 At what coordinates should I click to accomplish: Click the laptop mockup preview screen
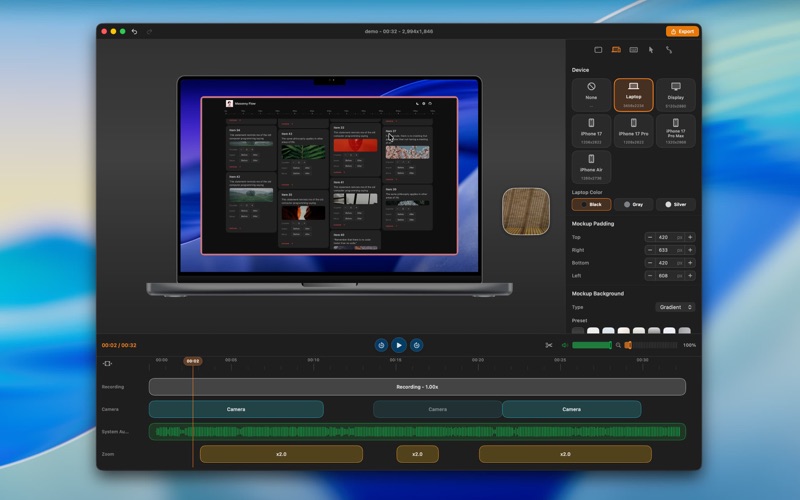330,175
